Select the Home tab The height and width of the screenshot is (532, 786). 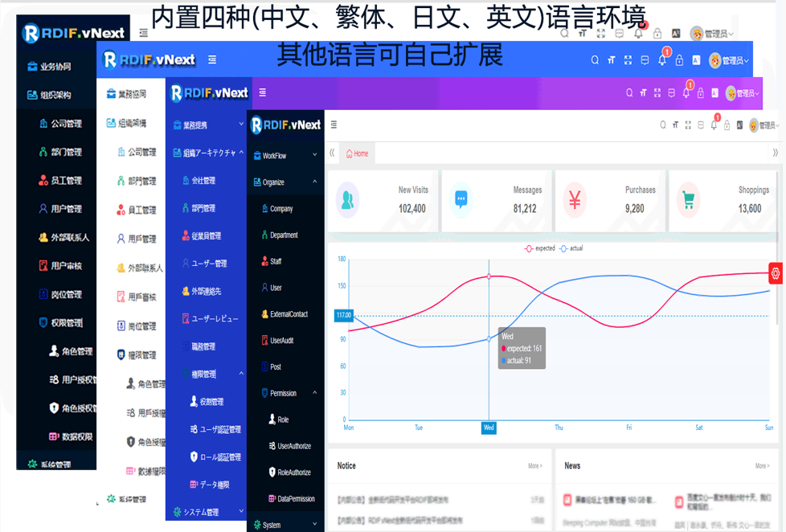358,153
